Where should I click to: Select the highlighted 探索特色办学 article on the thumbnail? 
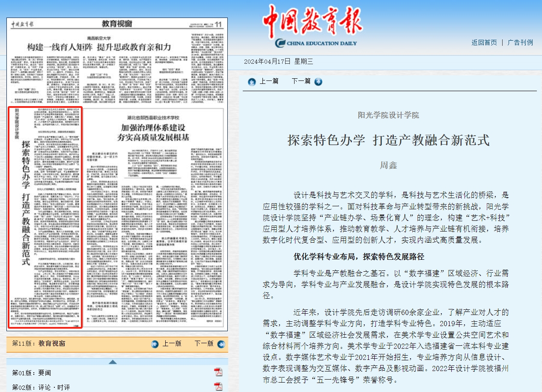pos(45,217)
